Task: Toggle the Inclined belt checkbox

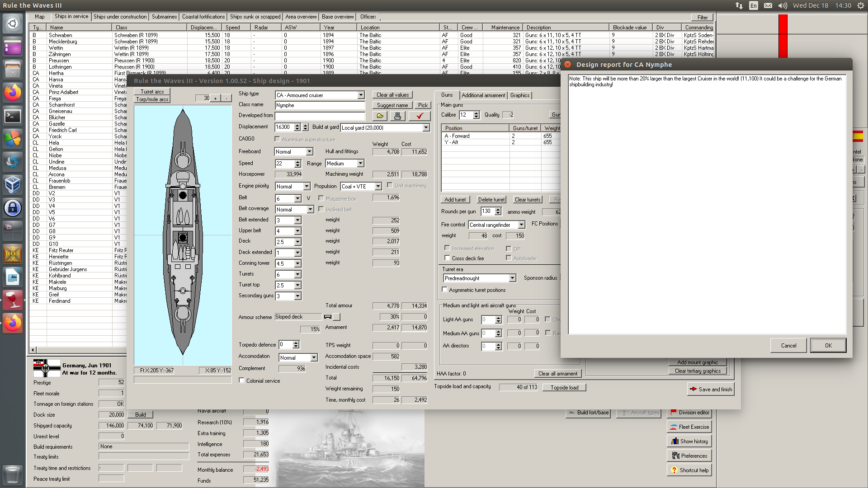Action: (321, 209)
